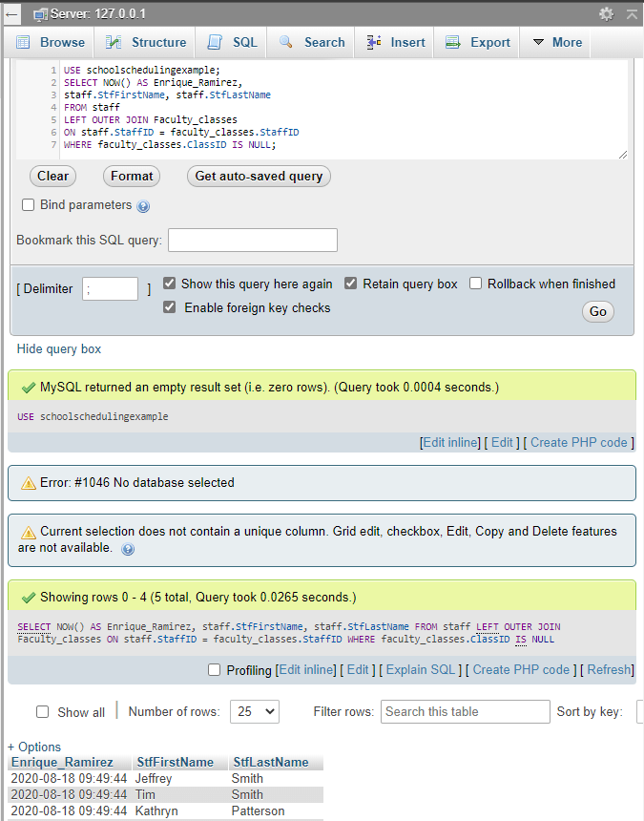644x821 pixels.
Task: Click Edit link for USE query
Action: (x=502, y=442)
